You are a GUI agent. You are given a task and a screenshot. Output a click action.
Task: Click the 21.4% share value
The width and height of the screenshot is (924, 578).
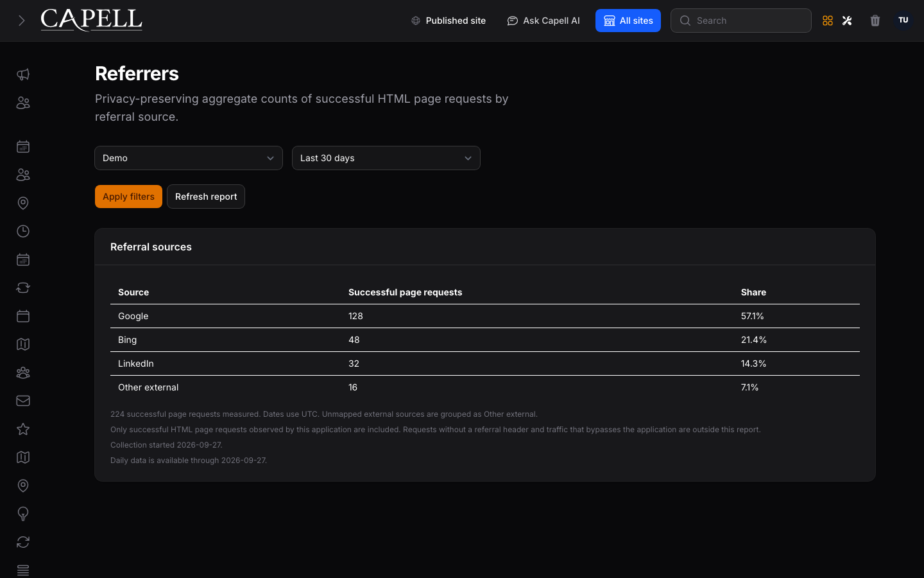click(x=754, y=340)
